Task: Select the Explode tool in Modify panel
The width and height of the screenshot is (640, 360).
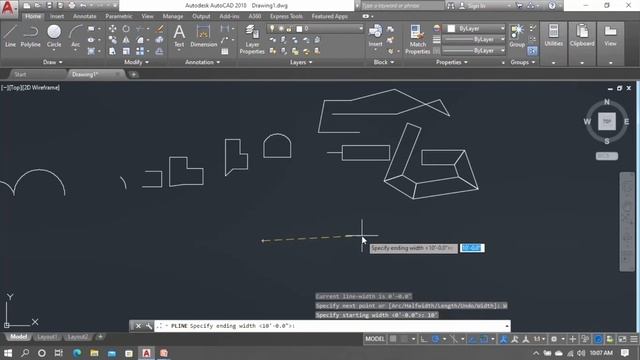Action: [x=160, y=40]
